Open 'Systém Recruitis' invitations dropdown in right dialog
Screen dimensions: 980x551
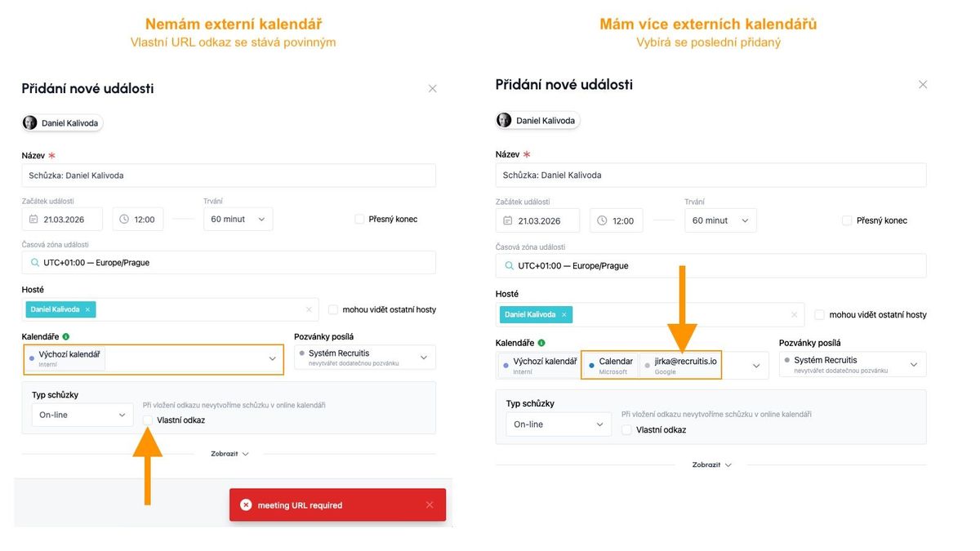pyautogui.click(x=852, y=364)
